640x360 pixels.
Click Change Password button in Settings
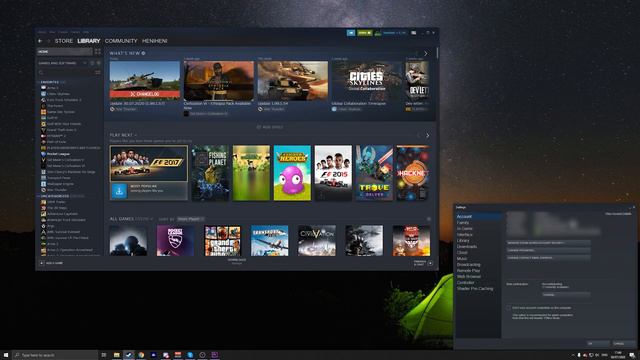click(548, 250)
